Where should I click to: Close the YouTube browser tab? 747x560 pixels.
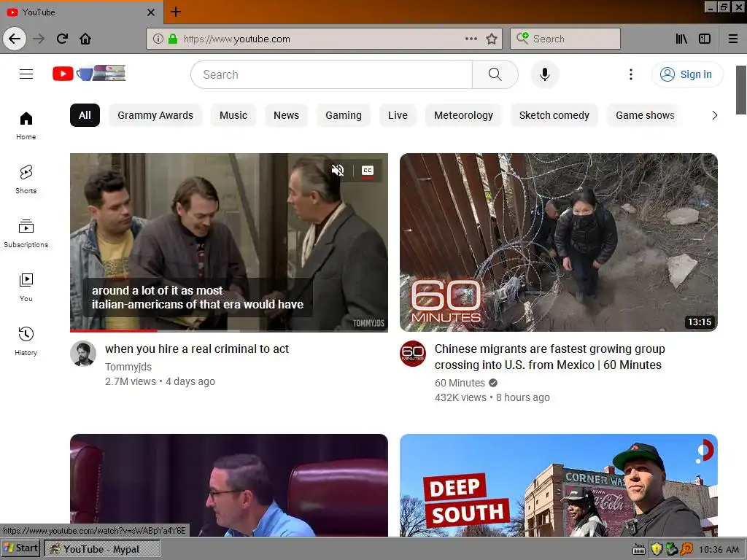[x=151, y=12]
